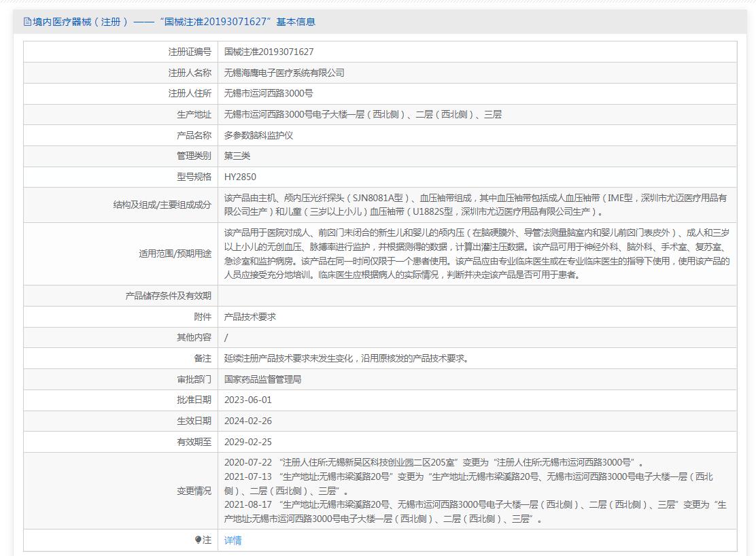This screenshot has height=556, width=756.
Task: Click the management category 第三类
Action: [x=237, y=156]
